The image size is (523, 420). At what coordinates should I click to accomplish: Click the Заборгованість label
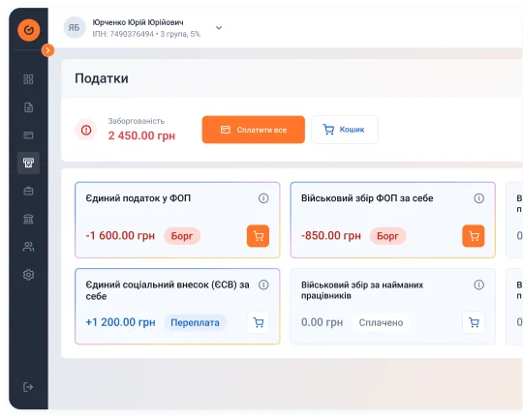pyautogui.click(x=137, y=121)
